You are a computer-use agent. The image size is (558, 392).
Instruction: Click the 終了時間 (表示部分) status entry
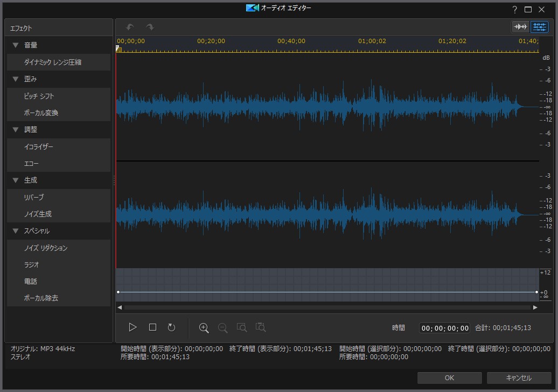coord(281,349)
